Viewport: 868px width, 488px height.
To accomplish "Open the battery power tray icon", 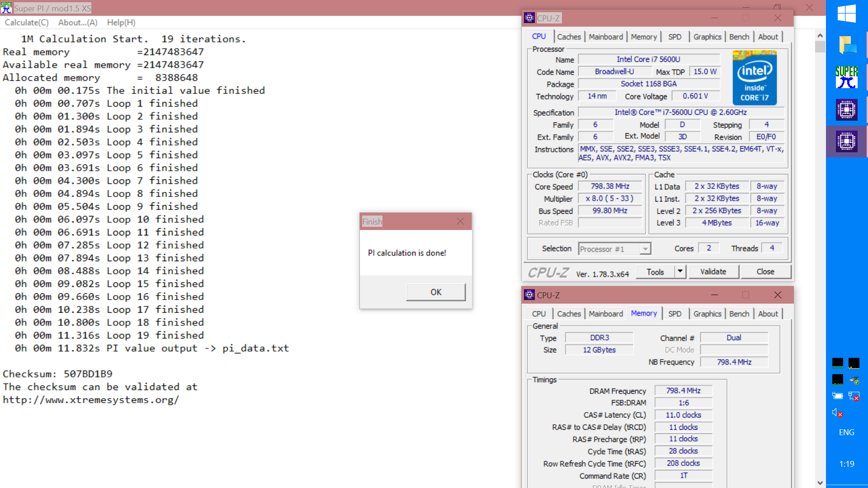I will (x=837, y=396).
